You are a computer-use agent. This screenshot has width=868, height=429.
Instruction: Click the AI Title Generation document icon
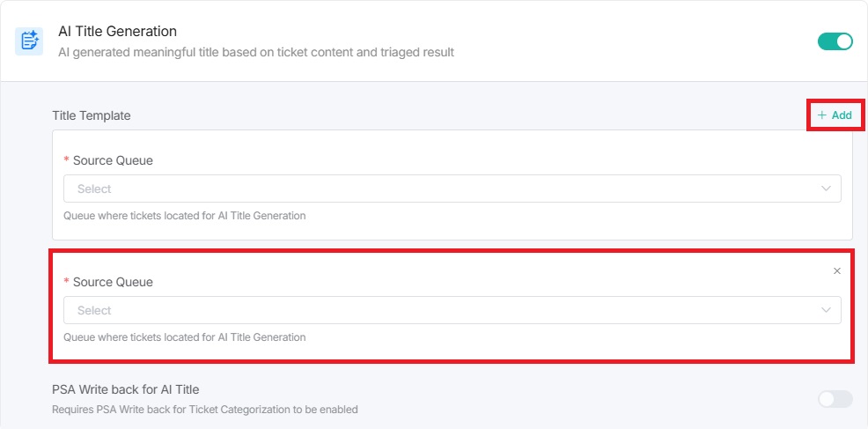[x=29, y=41]
